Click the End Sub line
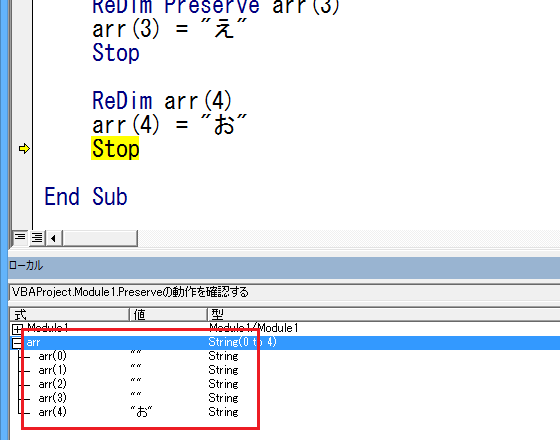Viewport: 560px width, 440px height. tap(86, 196)
